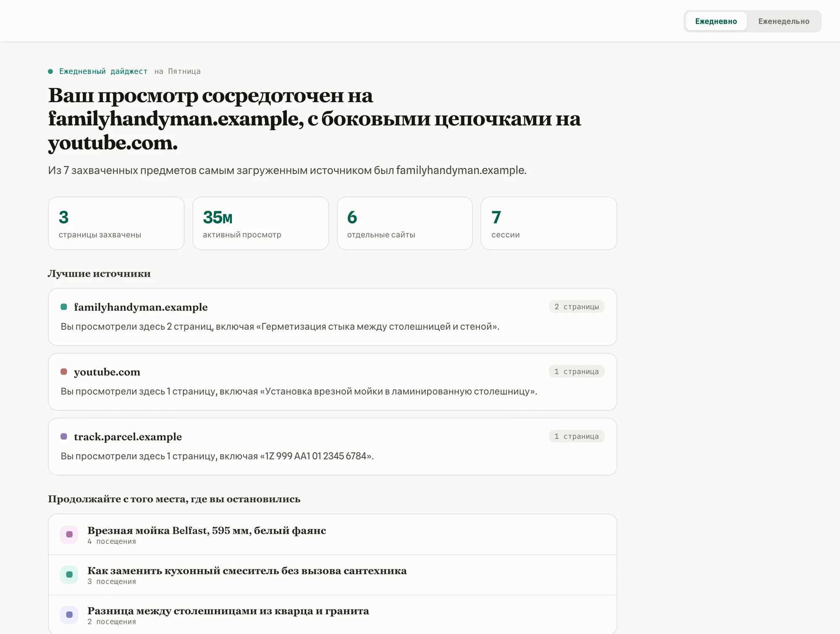Screen dimensions: 840x634
Task: Click the Из 7 захваченных предметов subtitle
Action: pos(287,170)
